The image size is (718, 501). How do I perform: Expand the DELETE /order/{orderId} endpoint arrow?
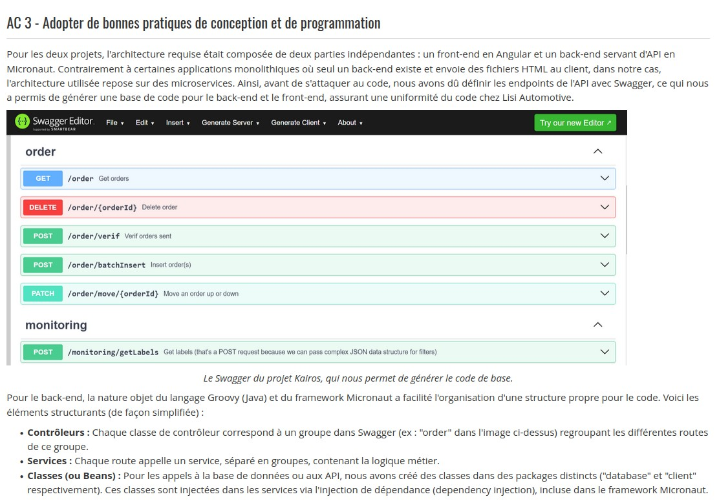pos(604,207)
